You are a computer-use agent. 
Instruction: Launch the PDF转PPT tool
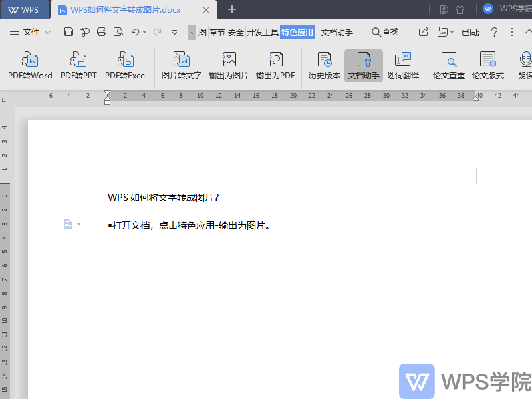(78, 66)
